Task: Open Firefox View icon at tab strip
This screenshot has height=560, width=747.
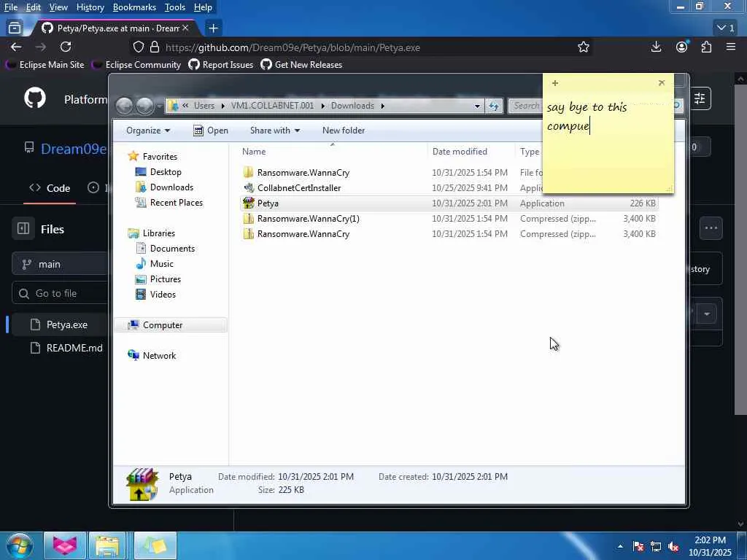Action: coord(15,28)
